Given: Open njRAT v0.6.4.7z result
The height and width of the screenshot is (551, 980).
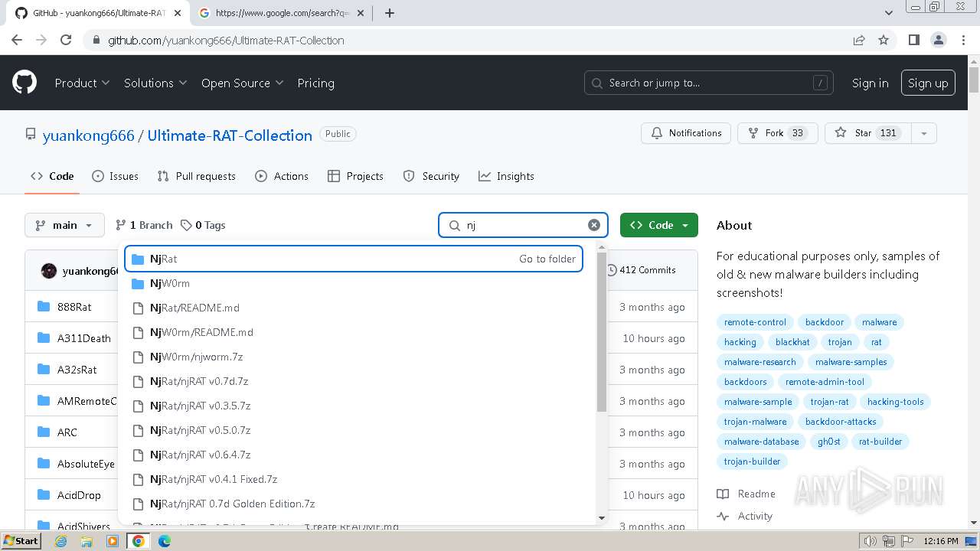Looking at the screenshot, I should 354,455.
